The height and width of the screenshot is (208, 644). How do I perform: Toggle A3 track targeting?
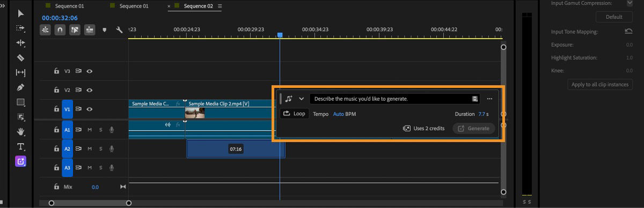67,168
